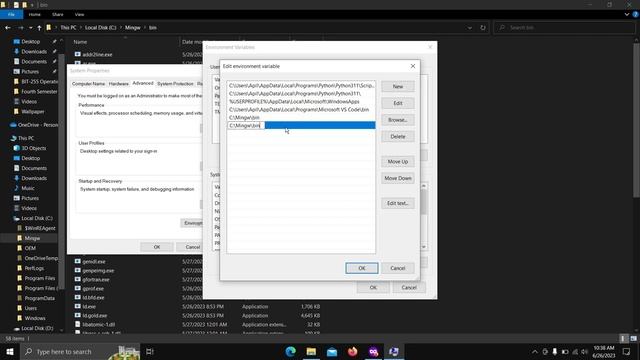The width and height of the screenshot is (640, 360).
Task: Select This PC in navigation pane
Action: pyautogui.click(x=25, y=138)
